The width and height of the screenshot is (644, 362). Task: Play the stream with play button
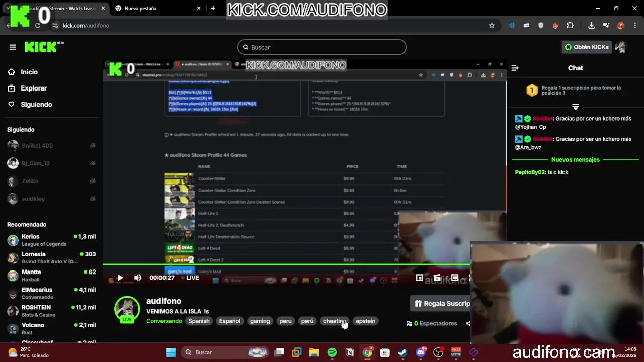[x=120, y=278]
